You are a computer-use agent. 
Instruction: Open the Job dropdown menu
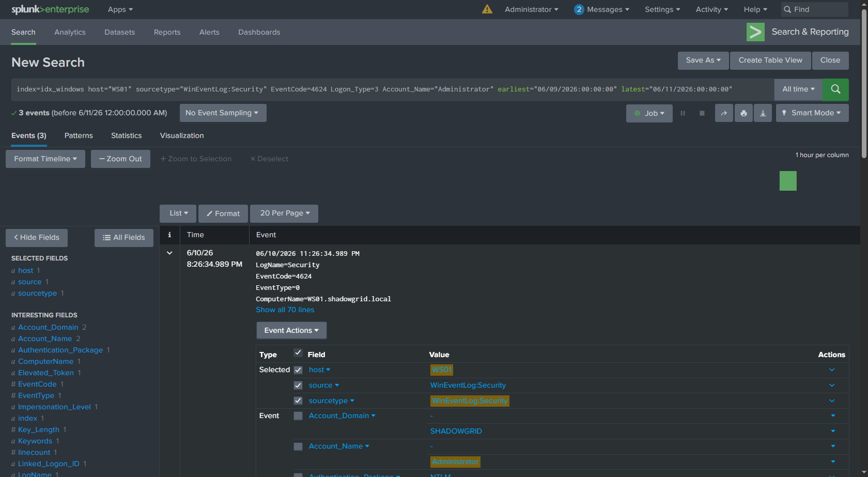coord(649,113)
